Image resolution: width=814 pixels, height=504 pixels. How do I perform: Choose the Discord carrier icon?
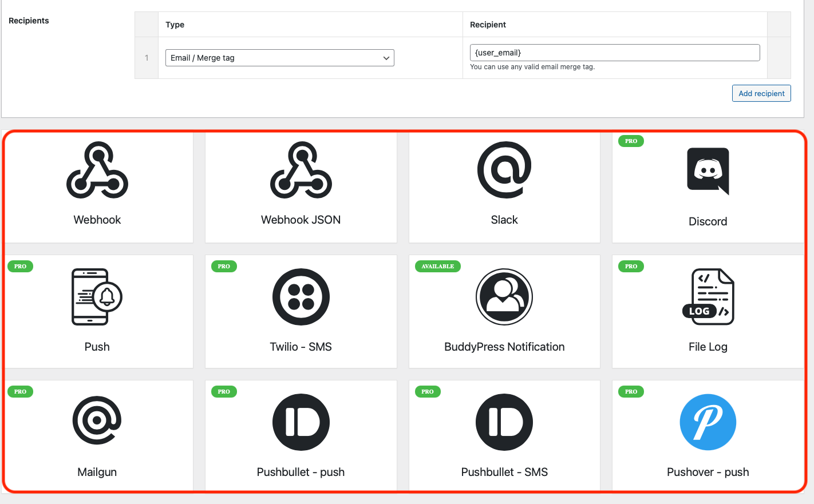708,170
